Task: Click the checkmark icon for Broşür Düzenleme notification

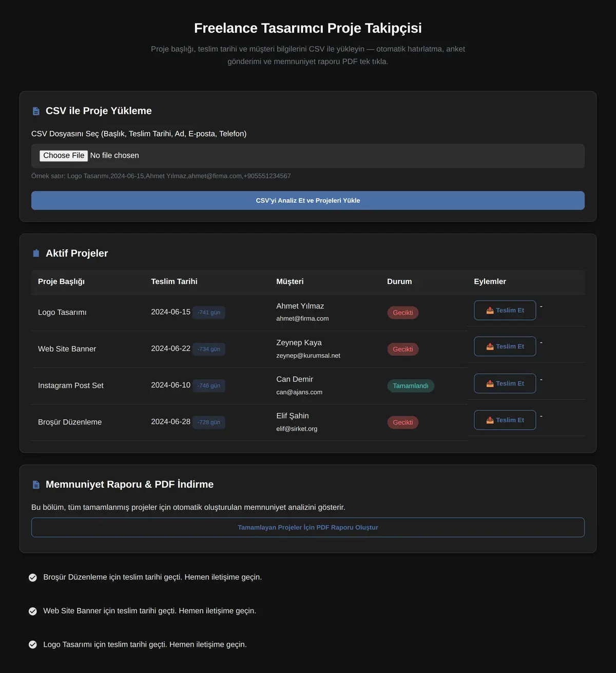Action: click(33, 578)
